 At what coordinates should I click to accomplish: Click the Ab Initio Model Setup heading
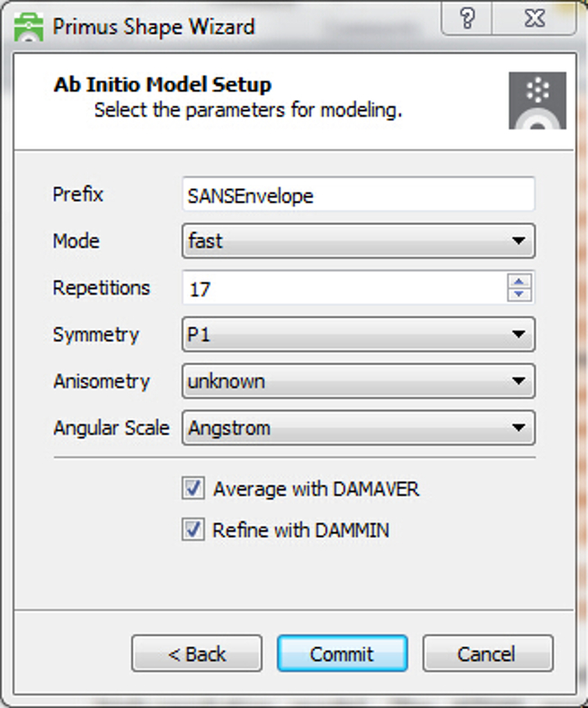(162, 86)
